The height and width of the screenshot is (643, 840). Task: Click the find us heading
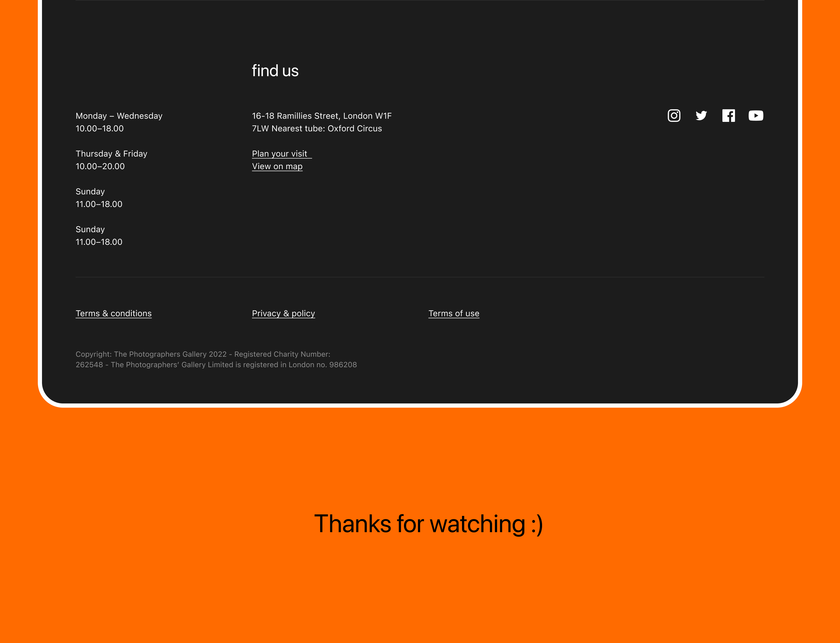(x=275, y=71)
